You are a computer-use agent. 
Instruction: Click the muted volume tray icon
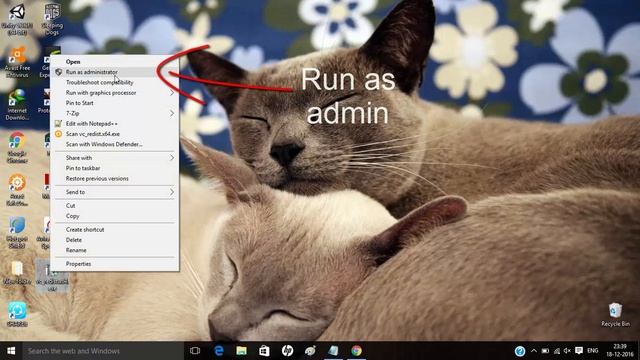[567, 351]
